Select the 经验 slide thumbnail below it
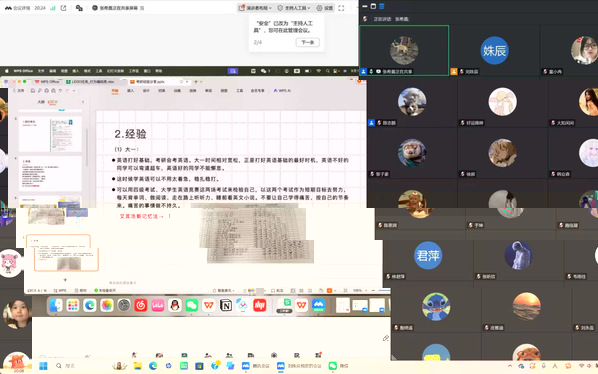Image resolution: width=598 pixels, height=374 pixels. point(50,173)
